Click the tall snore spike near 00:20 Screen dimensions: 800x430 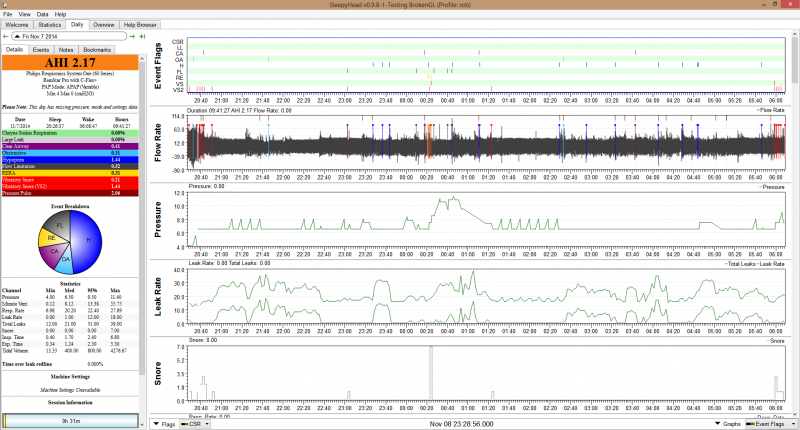(431, 373)
